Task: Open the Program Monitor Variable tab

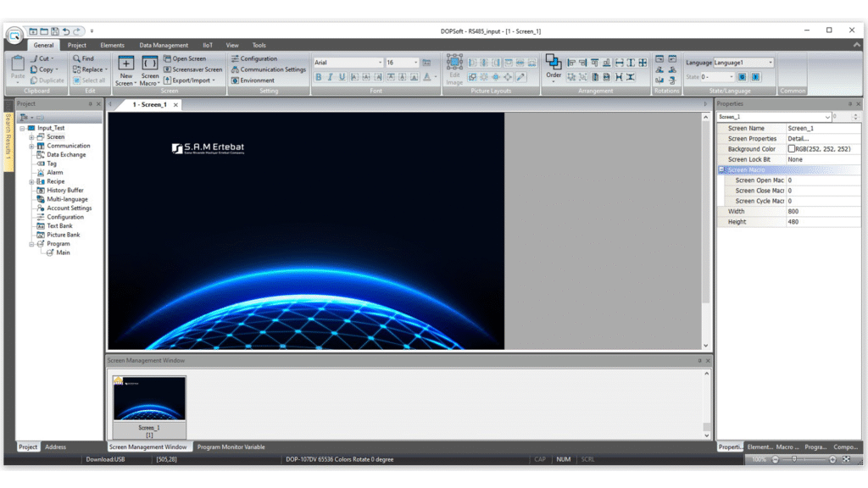Action: (231, 446)
